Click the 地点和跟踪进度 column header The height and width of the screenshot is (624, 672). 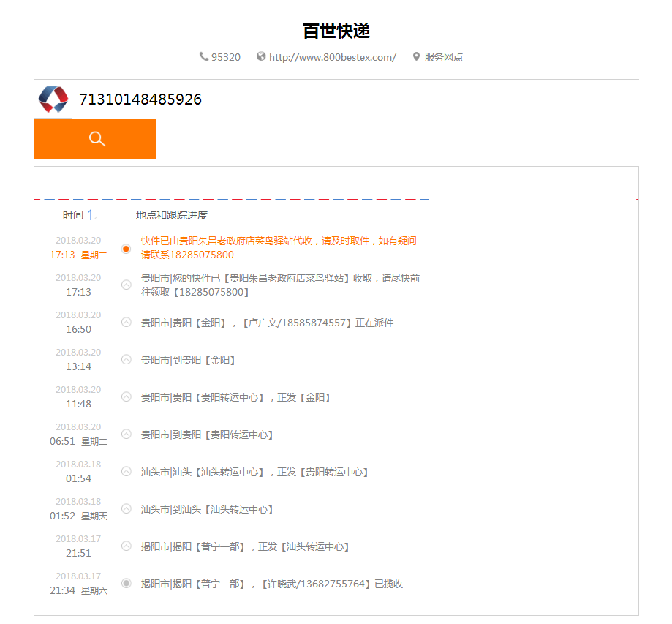coord(172,215)
